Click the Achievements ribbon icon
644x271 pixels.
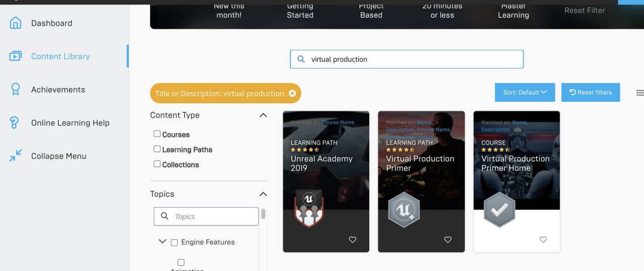(16, 89)
